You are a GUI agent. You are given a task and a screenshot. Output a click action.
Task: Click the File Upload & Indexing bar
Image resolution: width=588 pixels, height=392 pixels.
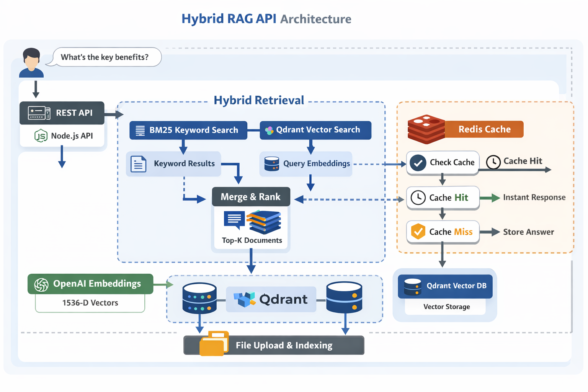point(283,345)
